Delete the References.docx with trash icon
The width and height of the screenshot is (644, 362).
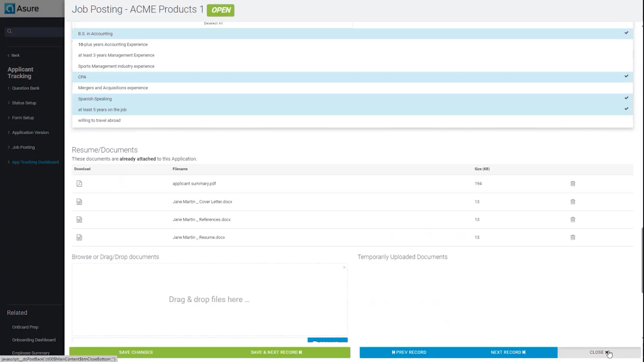click(x=573, y=220)
